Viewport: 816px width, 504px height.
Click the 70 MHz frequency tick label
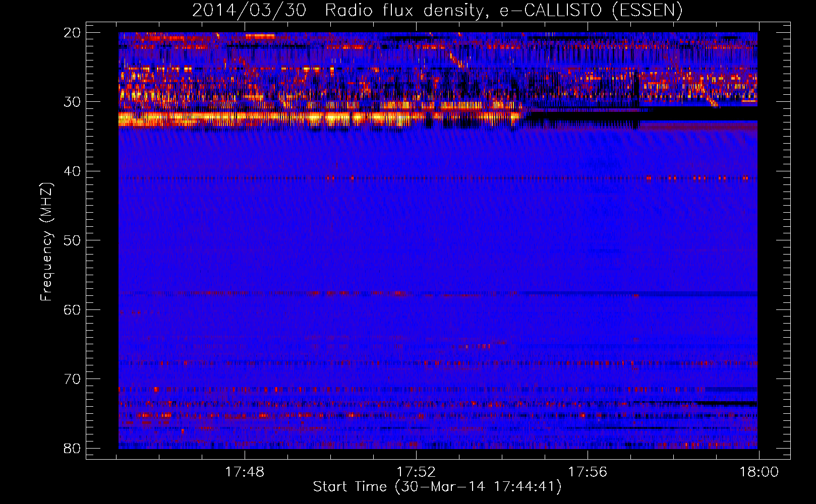[72, 379]
